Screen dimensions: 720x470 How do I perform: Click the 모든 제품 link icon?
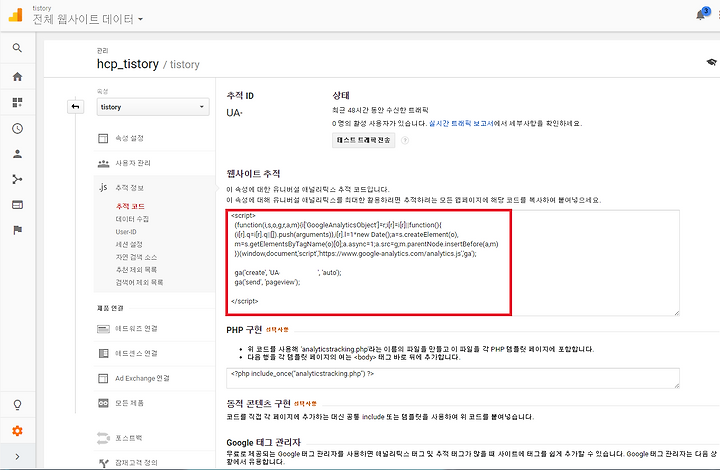(x=103, y=403)
